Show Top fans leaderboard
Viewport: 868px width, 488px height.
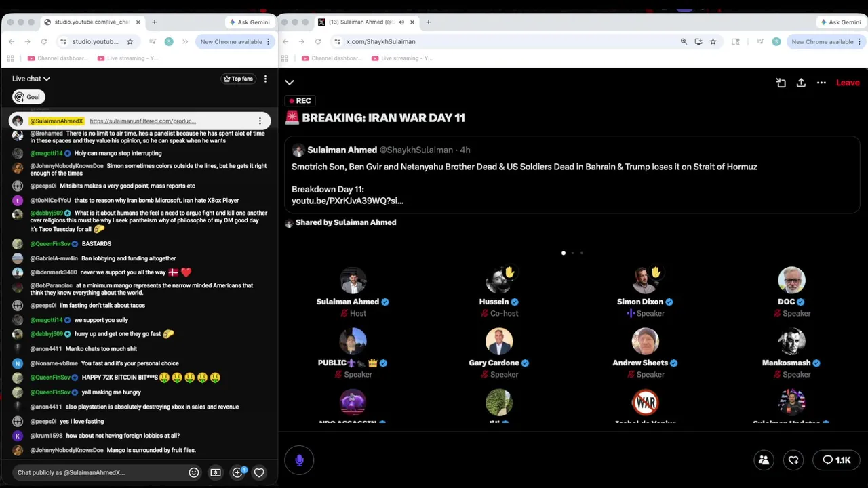[x=238, y=79]
